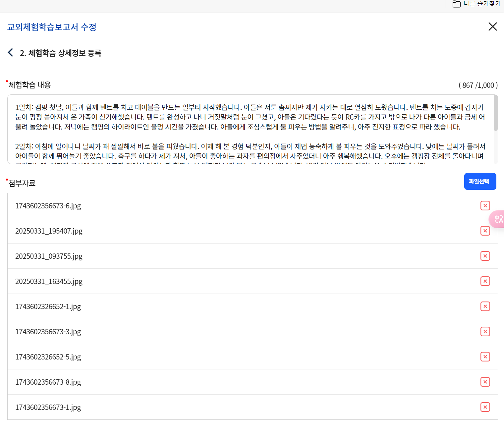504x439 pixels.
Task: Open the 다른 즐겨찾기 bookmarks menu
Action: point(480,4)
